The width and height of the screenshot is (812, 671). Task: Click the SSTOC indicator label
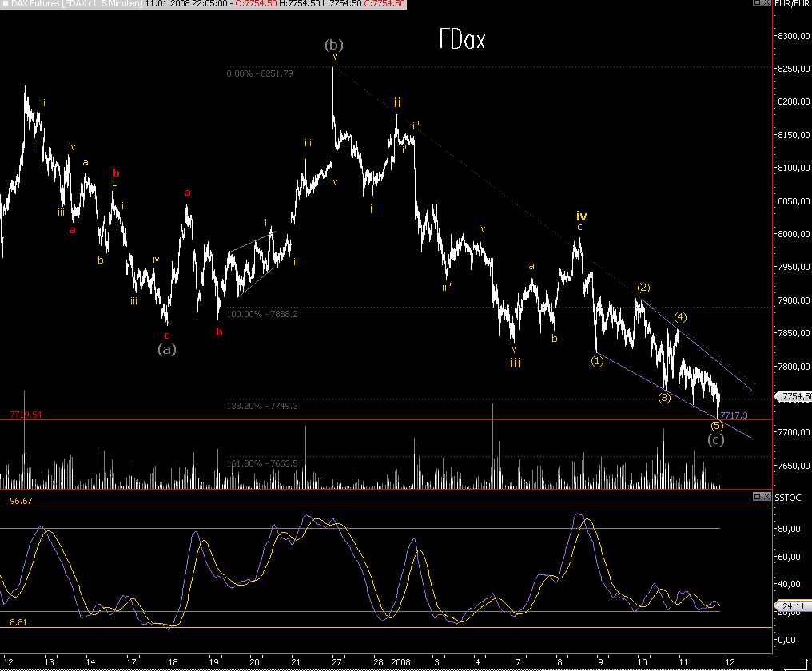[x=788, y=498]
